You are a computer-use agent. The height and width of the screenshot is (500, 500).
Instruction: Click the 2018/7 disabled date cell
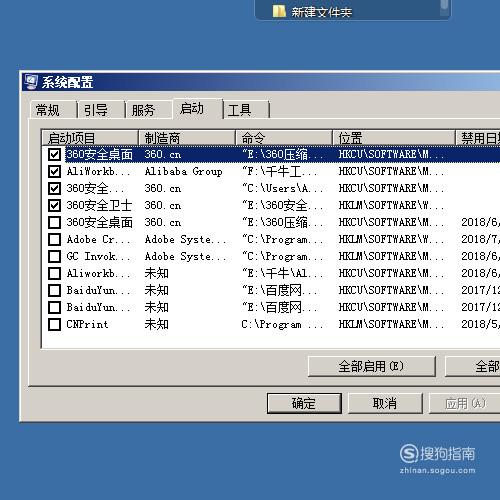[480, 239]
